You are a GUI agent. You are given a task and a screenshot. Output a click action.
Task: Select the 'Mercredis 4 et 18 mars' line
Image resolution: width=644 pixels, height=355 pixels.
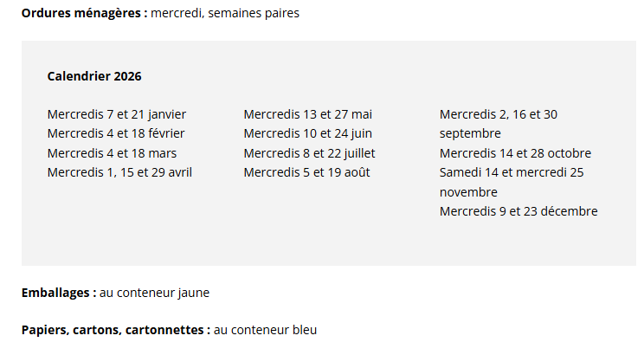click(113, 153)
